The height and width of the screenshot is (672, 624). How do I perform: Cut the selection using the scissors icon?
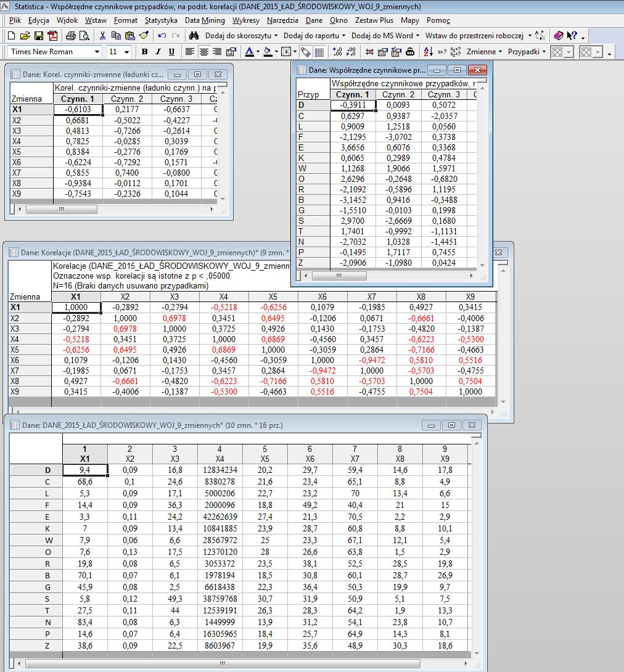(102, 36)
